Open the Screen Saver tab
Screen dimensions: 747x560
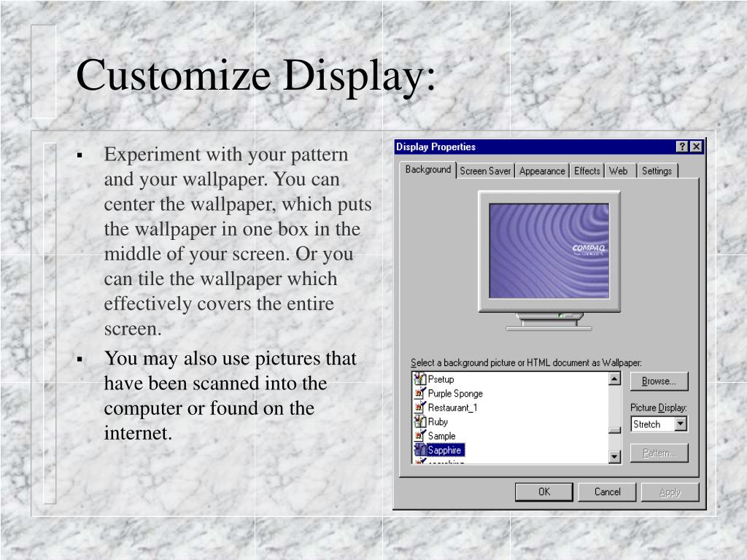(x=485, y=171)
